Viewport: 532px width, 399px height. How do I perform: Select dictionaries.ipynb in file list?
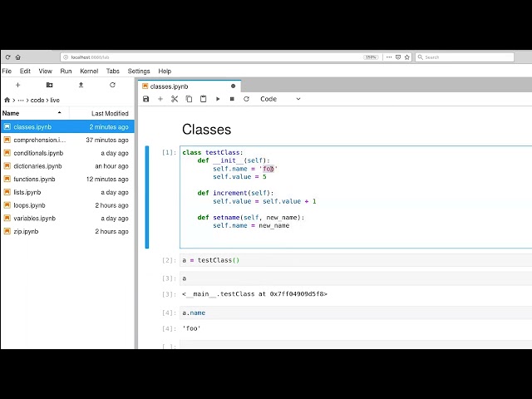click(67, 166)
